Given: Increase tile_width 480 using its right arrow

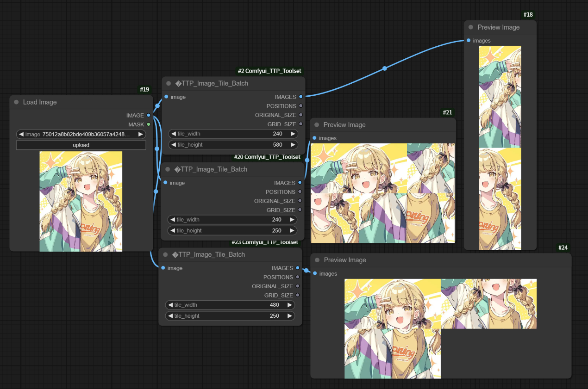Looking at the screenshot, I should point(290,305).
